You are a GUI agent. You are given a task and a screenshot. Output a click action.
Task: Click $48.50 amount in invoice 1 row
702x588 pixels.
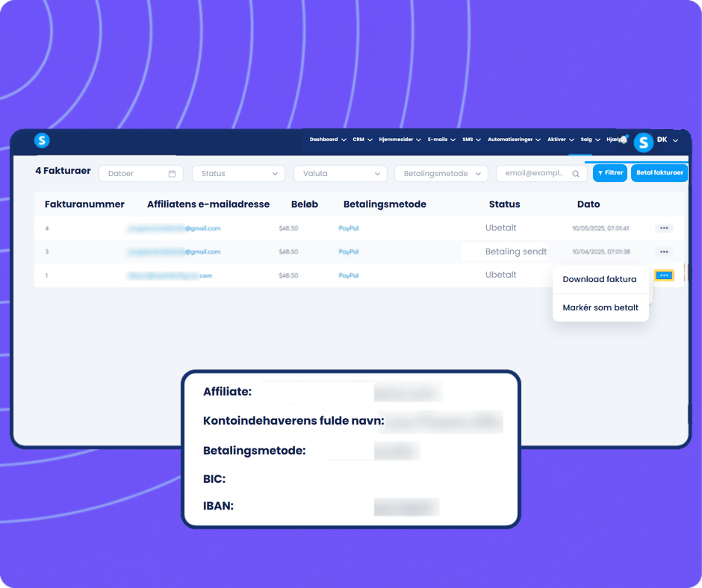288,275
